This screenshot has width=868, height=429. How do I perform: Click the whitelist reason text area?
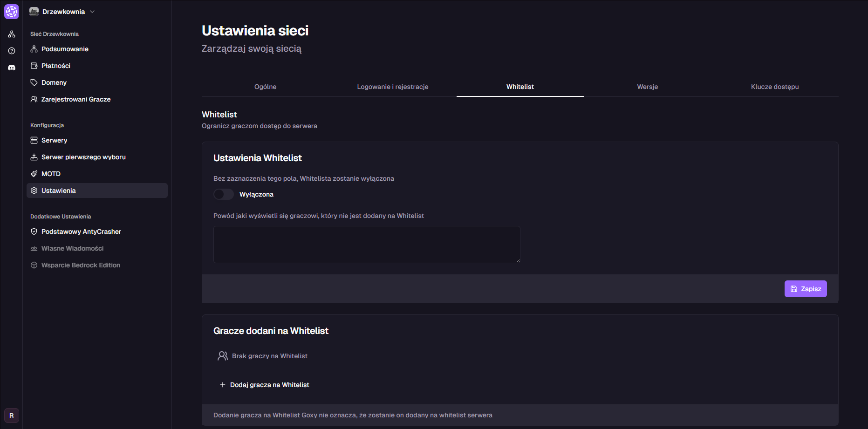(x=366, y=245)
